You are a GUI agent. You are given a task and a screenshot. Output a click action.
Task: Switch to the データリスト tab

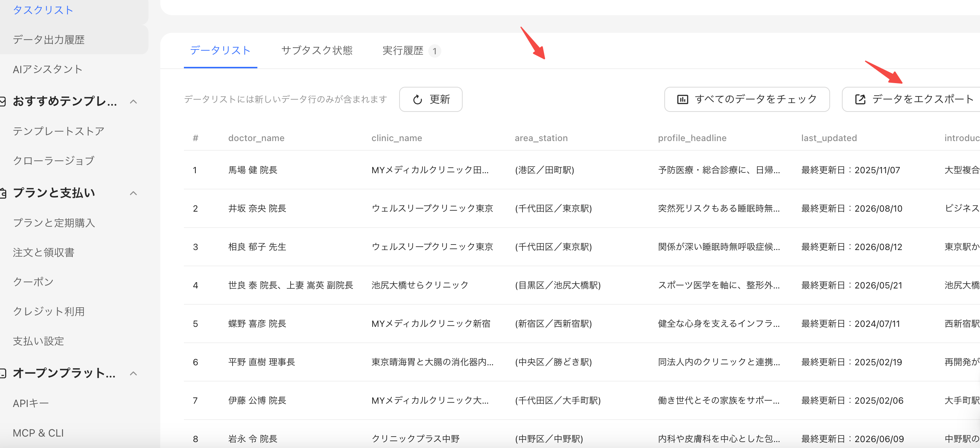(220, 51)
